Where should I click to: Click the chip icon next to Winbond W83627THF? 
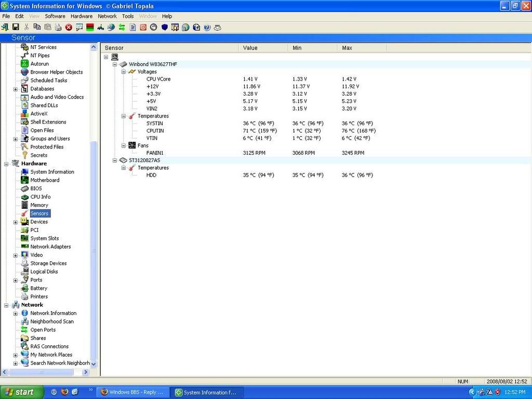(x=124, y=64)
